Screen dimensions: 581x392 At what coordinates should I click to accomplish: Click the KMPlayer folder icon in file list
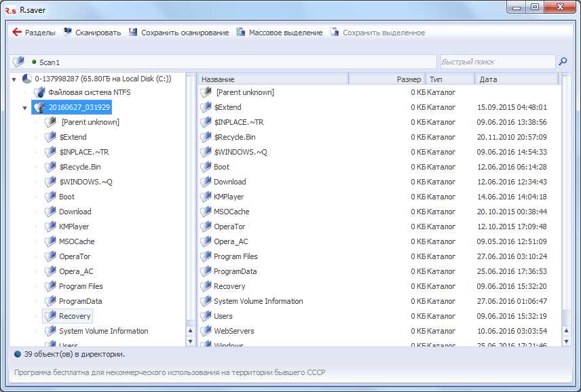pyautogui.click(x=206, y=197)
